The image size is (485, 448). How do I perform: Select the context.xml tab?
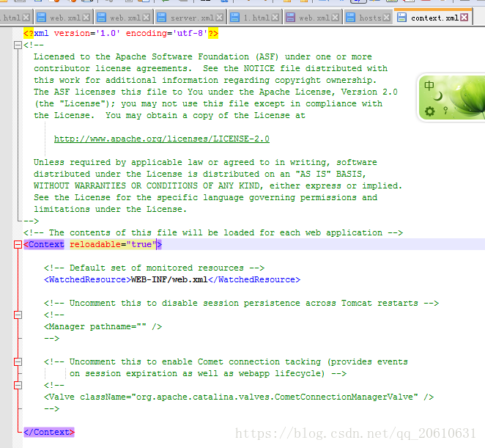point(433,18)
